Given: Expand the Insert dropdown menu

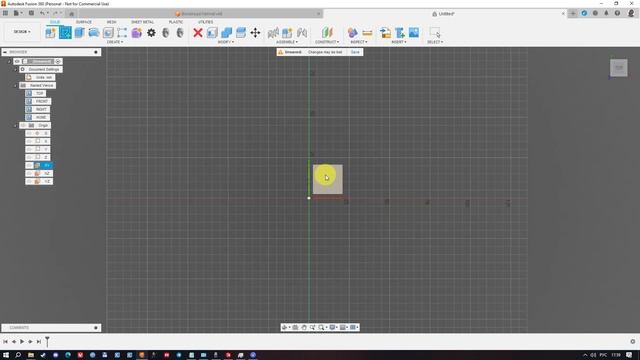Looking at the screenshot, I should coord(399,42).
